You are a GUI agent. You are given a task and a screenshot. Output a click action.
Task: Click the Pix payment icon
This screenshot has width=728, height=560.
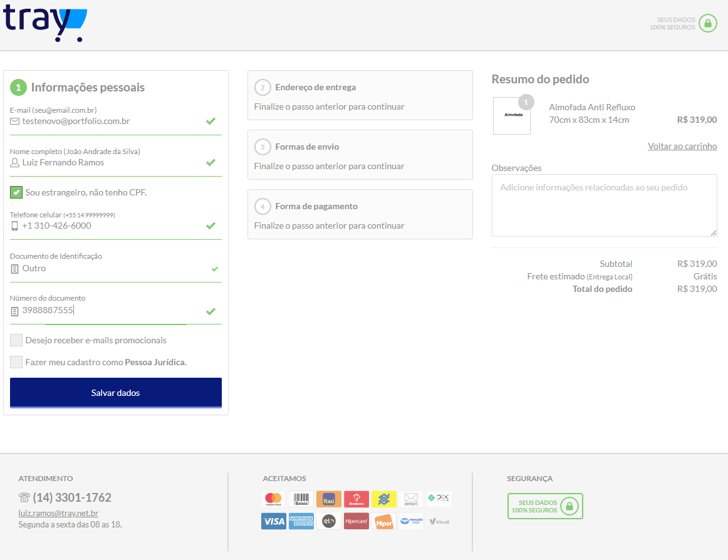click(x=439, y=498)
